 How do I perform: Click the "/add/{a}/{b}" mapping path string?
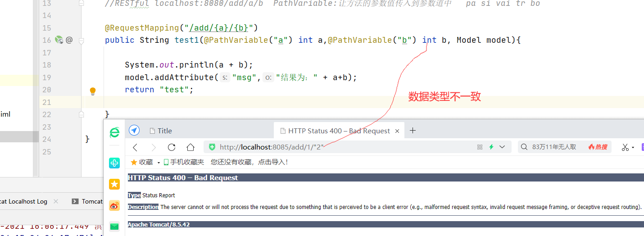click(218, 28)
